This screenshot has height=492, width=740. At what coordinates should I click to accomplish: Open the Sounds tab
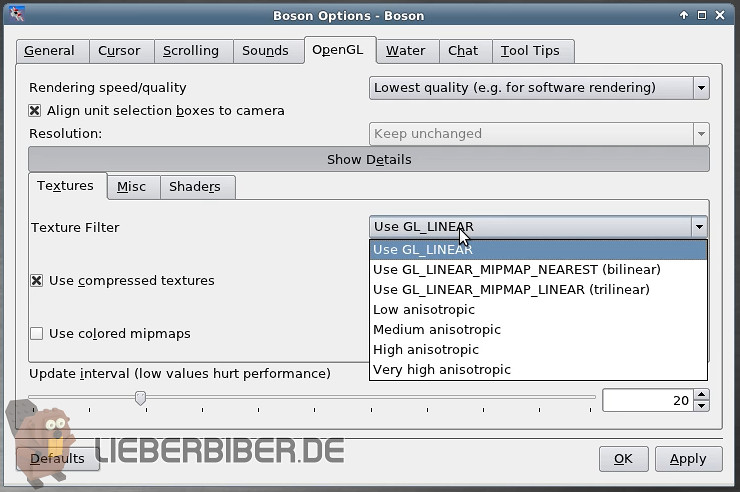[x=268, y=51]
